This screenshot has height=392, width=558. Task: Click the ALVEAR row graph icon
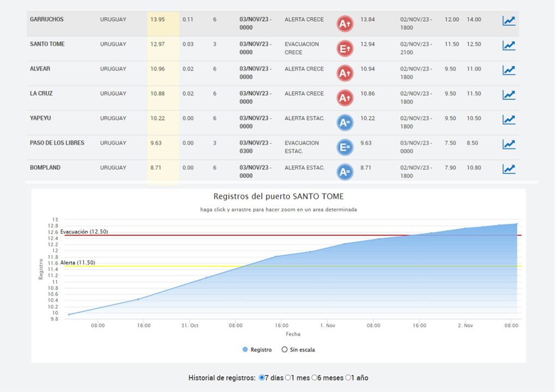point(508,70)
